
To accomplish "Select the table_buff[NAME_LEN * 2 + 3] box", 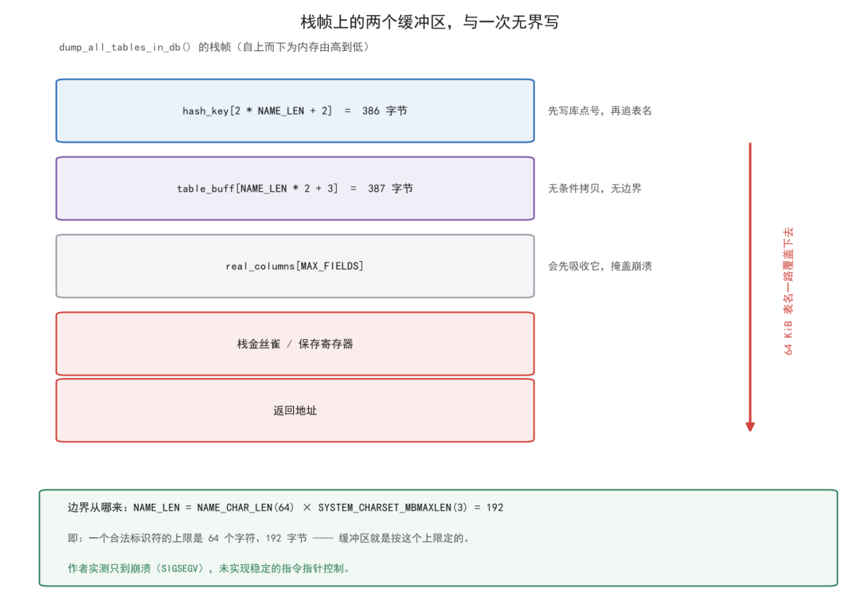I will pos(295,189).
